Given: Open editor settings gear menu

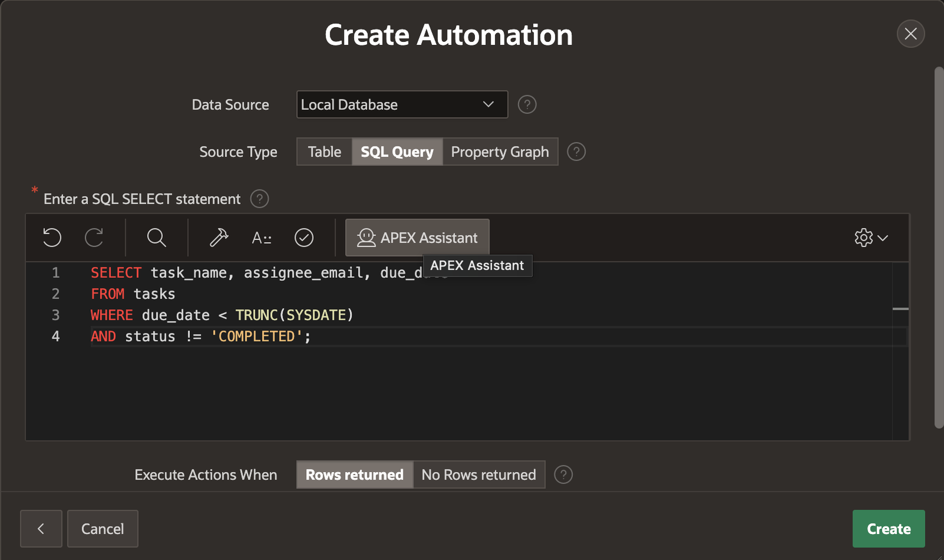Looking at the screenshot, I should [x=871, y=238].
